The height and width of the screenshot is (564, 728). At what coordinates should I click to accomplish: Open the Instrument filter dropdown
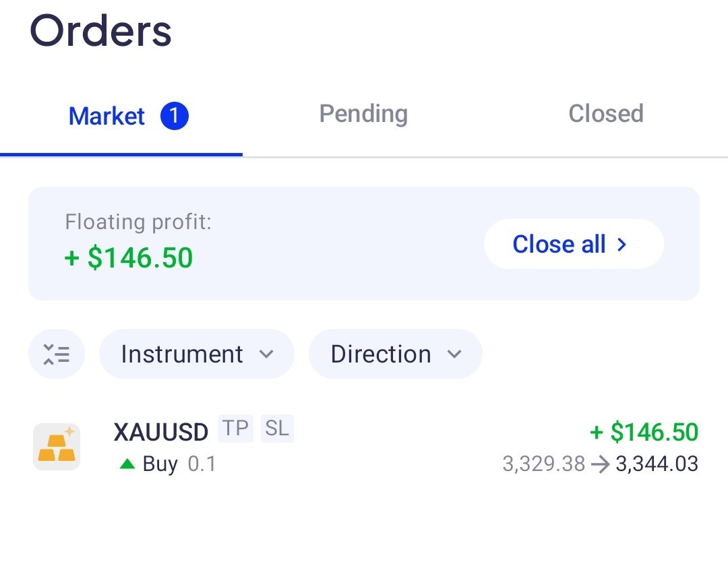[x=196, y=354]
